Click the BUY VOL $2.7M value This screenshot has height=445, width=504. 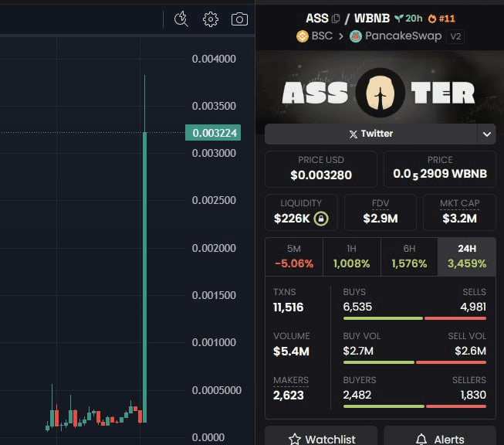pos(358,351)
